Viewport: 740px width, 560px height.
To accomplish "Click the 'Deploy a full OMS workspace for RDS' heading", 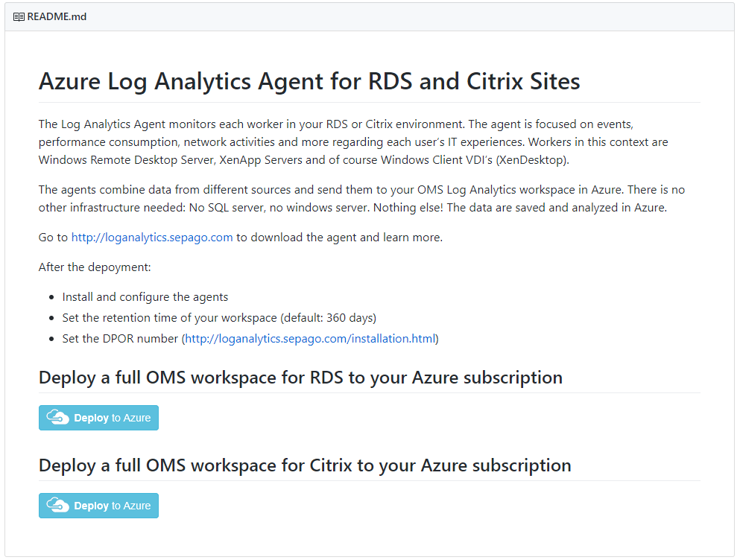I will (300, 378).
